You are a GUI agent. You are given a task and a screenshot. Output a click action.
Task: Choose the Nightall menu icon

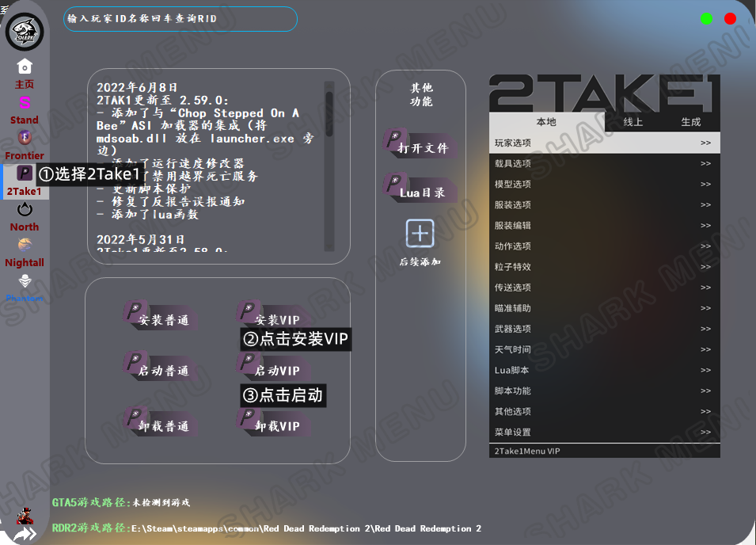tap(25, 246)
